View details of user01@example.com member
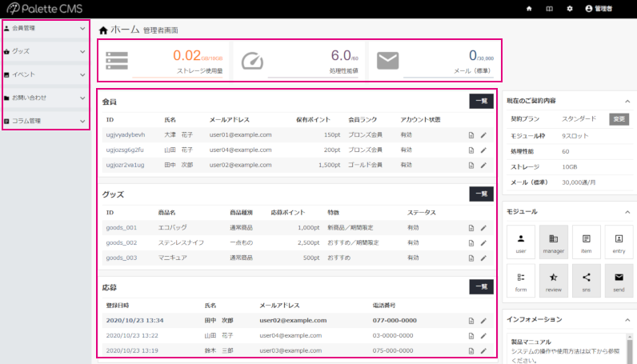Screen dimensions: 637x364 tap(471, 135)
